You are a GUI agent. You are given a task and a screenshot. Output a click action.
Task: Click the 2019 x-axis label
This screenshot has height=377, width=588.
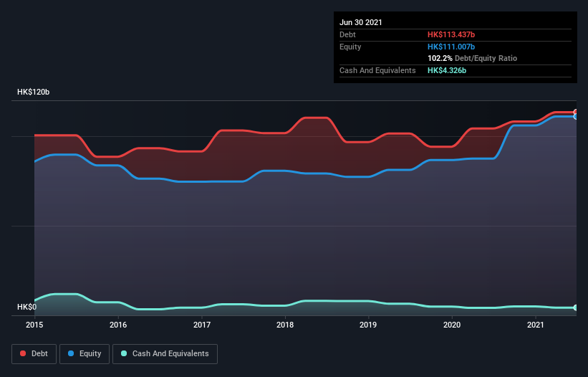pos(368,325)
